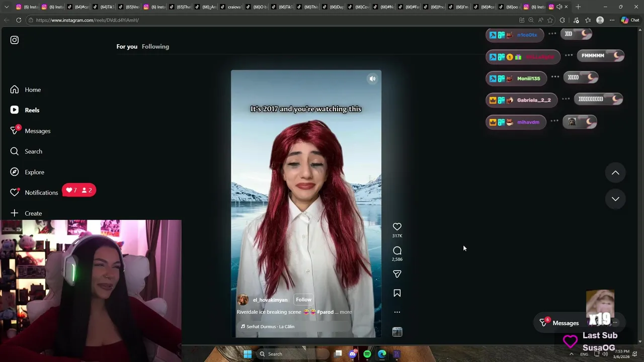Switch to the Following tab
644x362 pixels.
[155, 46]
